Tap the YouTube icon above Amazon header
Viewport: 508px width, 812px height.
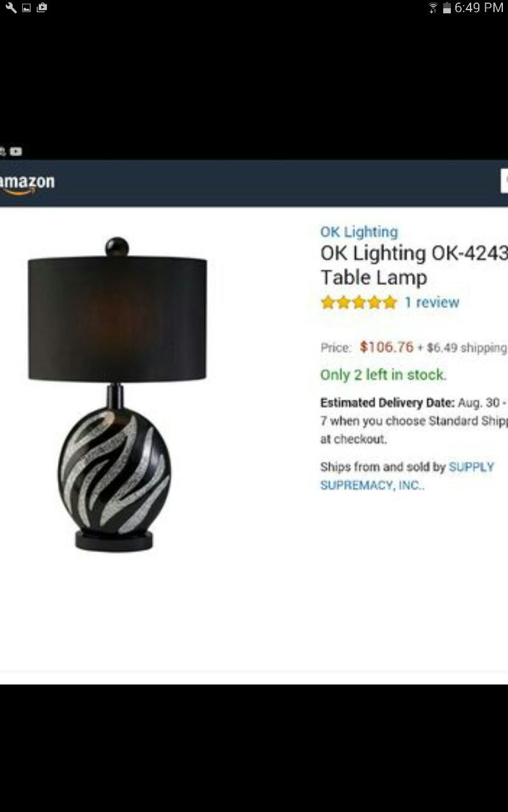click(x=16, y=152)
